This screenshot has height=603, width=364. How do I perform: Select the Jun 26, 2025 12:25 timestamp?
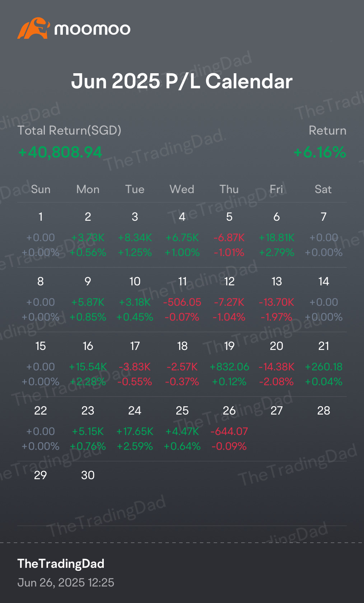point(66,582)
